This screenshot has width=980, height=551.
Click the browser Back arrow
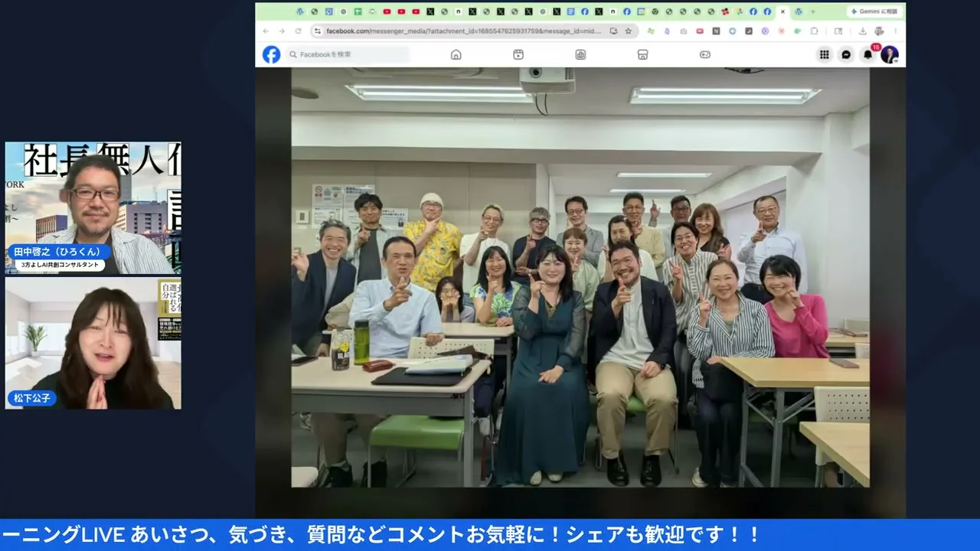(x=266, y=31)
